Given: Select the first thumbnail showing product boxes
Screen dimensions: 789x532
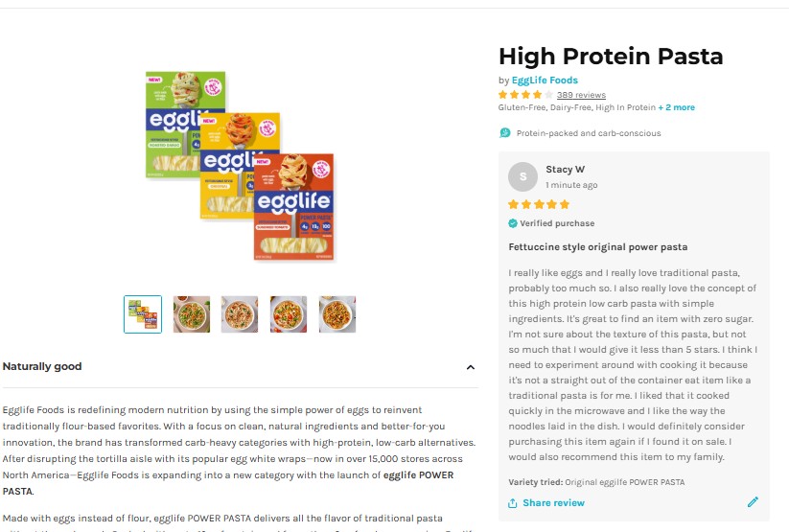Looking at the screenshot, I should 143,314.
